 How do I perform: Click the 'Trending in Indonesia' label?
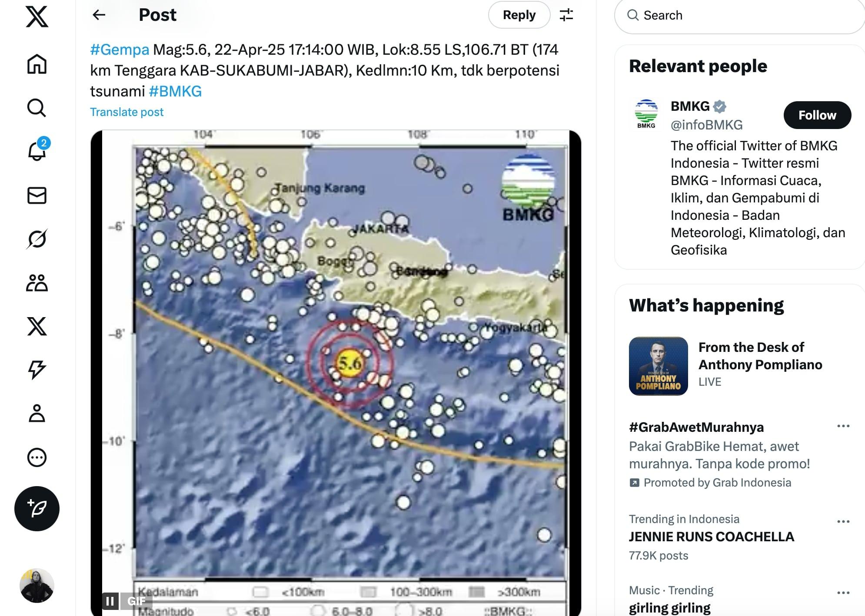684,519
